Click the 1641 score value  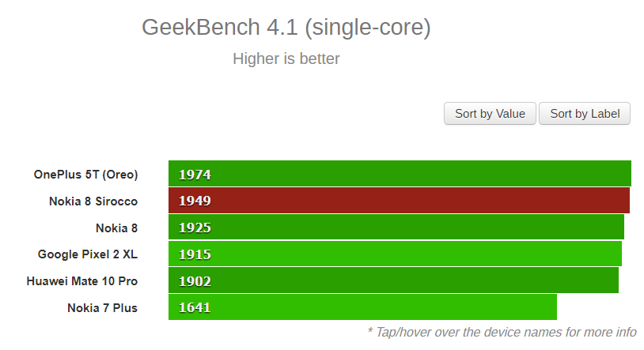tap(195, 307)
